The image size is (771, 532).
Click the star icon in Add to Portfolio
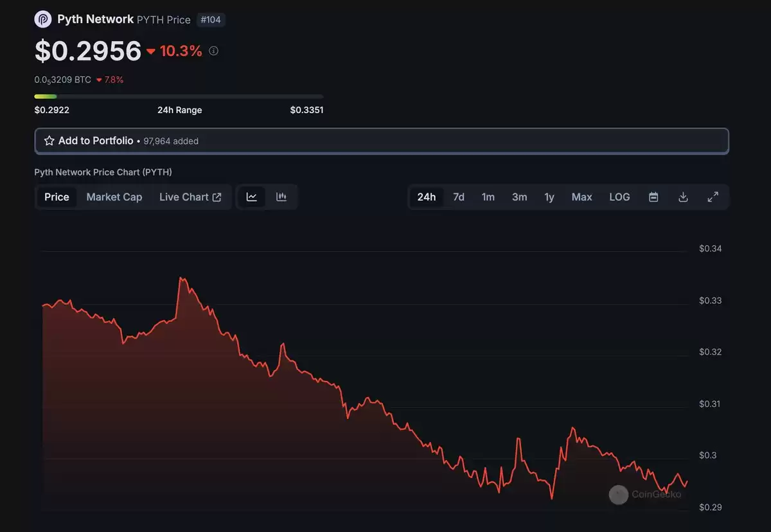(x=49, y=141)
